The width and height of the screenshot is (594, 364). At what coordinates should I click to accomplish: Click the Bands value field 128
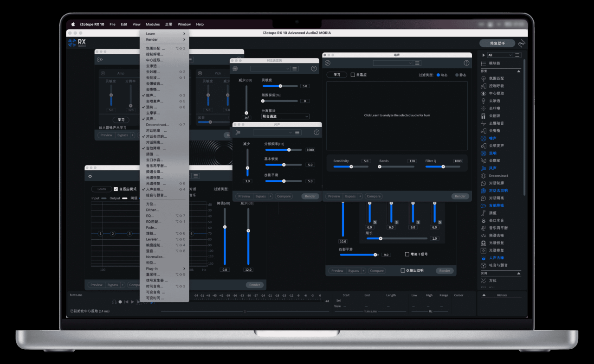coord(412,161)
